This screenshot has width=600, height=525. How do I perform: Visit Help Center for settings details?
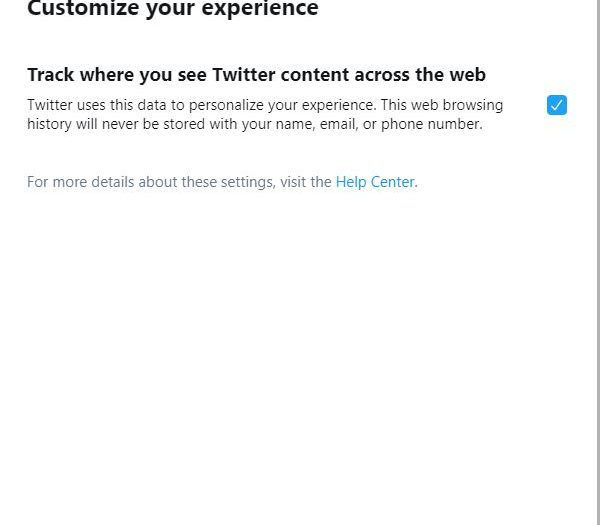375,182
